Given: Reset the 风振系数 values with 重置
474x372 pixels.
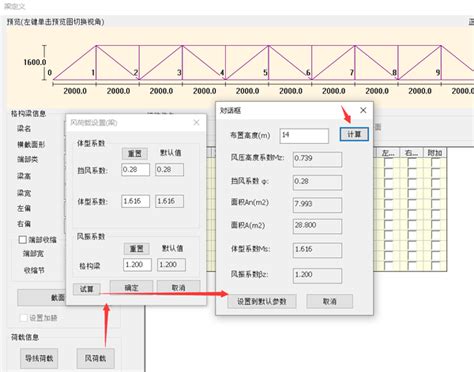Looking at the screenshot, I should coord(136,249).
